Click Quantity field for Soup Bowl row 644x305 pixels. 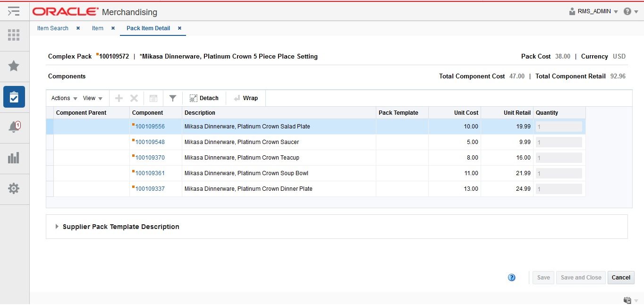(559, 173)
